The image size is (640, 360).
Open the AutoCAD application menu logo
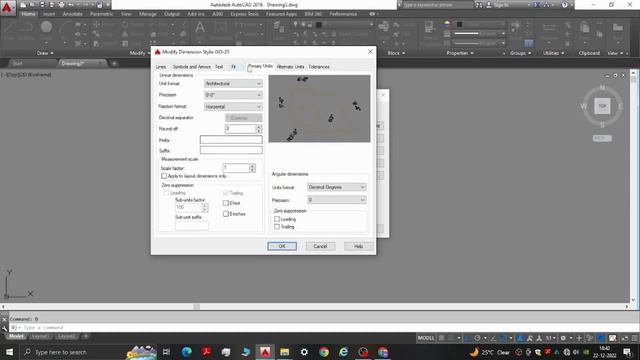[7, 8]
